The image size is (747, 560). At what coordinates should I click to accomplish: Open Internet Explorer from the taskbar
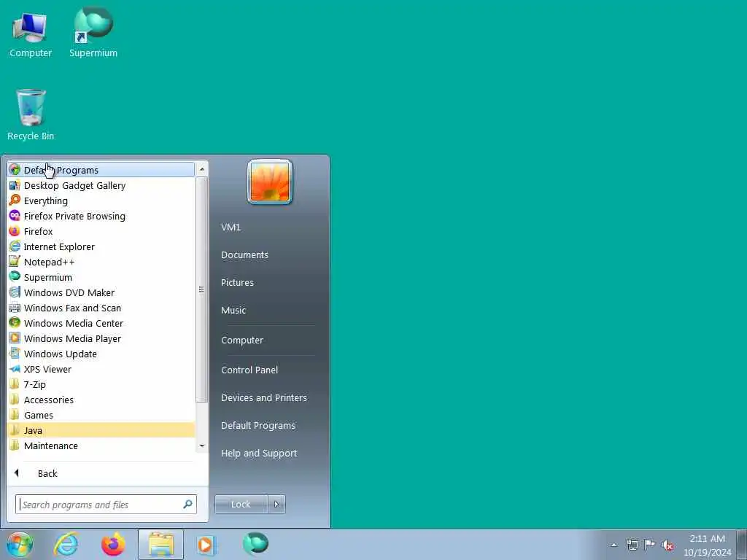point(66,544)
